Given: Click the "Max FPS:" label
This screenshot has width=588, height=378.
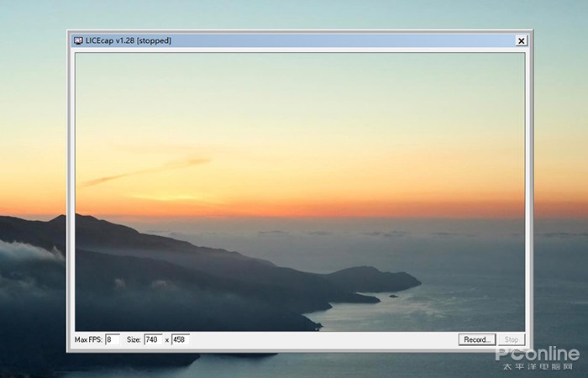Looking at the screenshot, I should 88,340.
